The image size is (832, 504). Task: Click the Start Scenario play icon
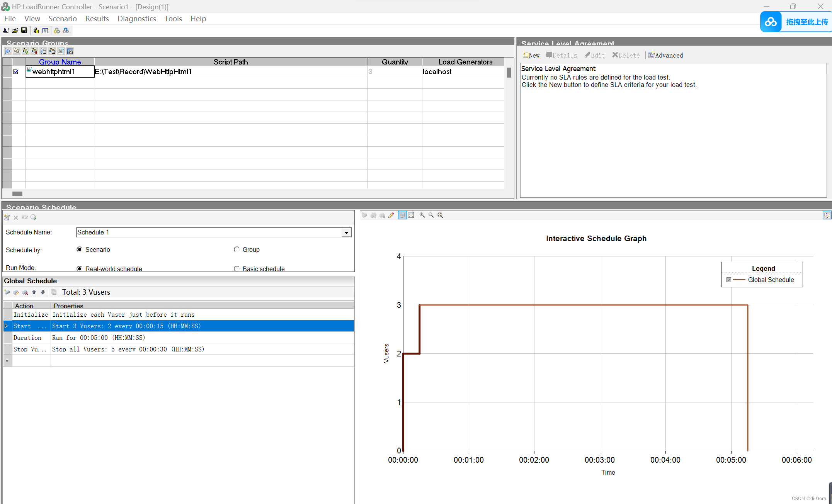(7, 51)
